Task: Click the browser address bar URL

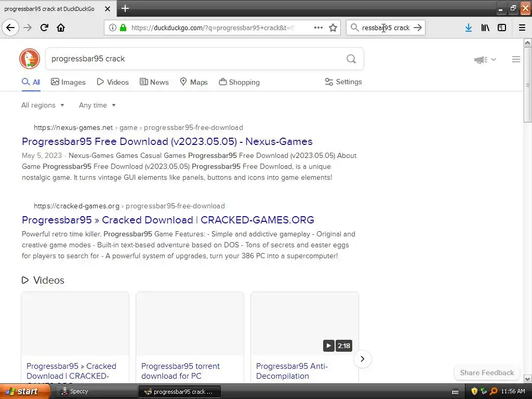Action: 212,28
